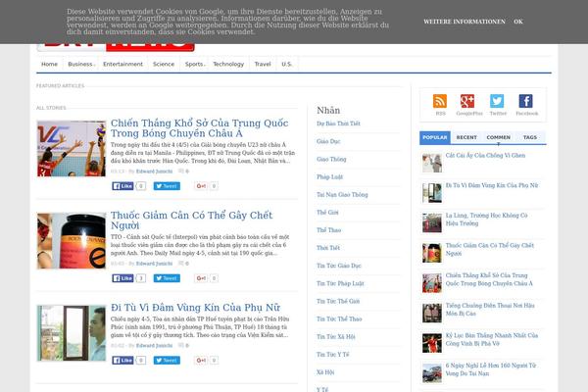Open the volleyball article thumbnail

point(72,149)
